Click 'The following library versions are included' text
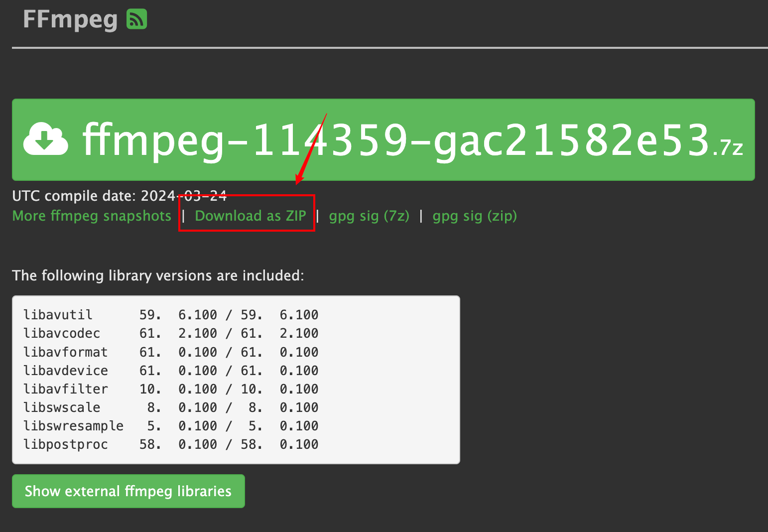 point(158,275)
